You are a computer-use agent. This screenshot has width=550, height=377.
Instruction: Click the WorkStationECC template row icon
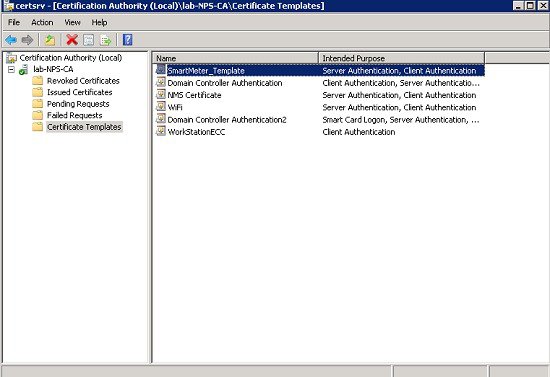click(161, 131)
